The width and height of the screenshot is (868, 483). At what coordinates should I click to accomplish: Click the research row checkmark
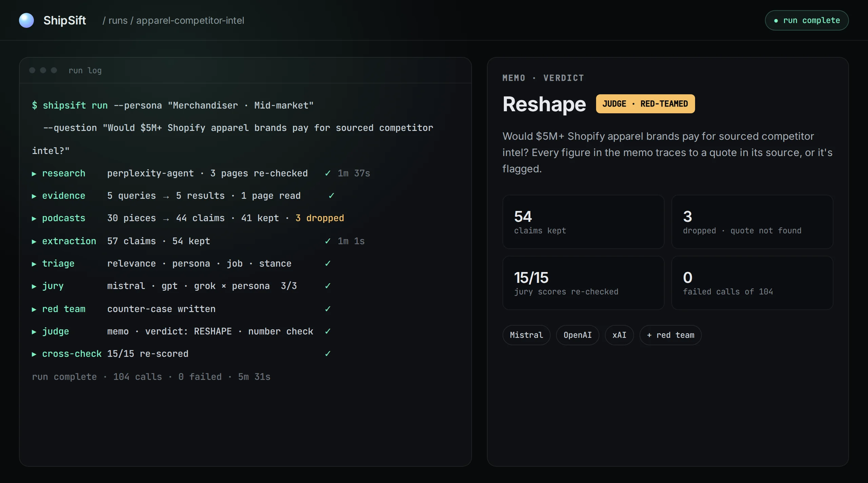pos(328,173)
